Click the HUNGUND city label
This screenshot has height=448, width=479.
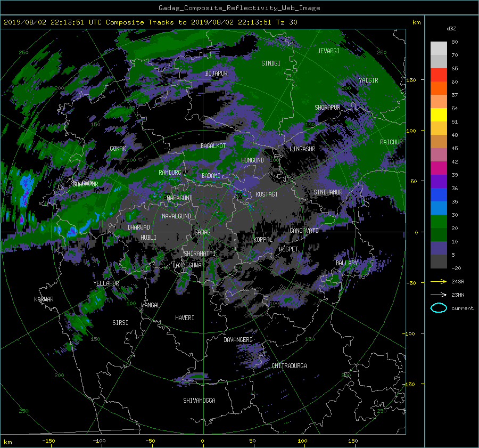[252, 160]
